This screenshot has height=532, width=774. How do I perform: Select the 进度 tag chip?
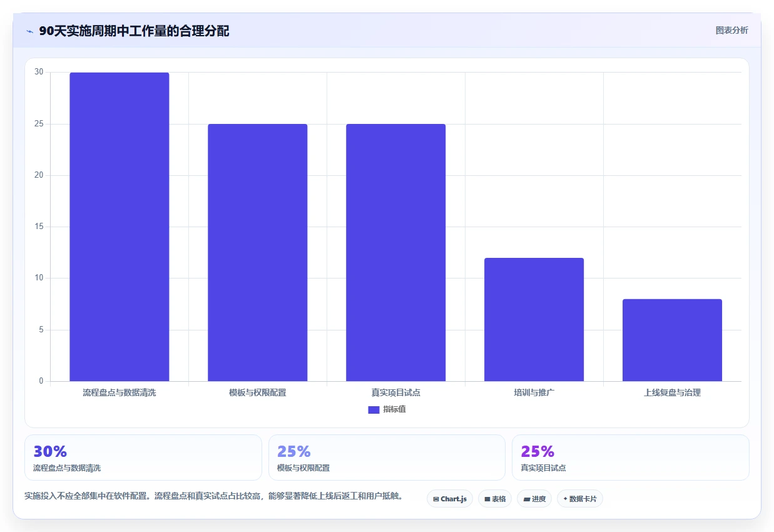[534, 499]
